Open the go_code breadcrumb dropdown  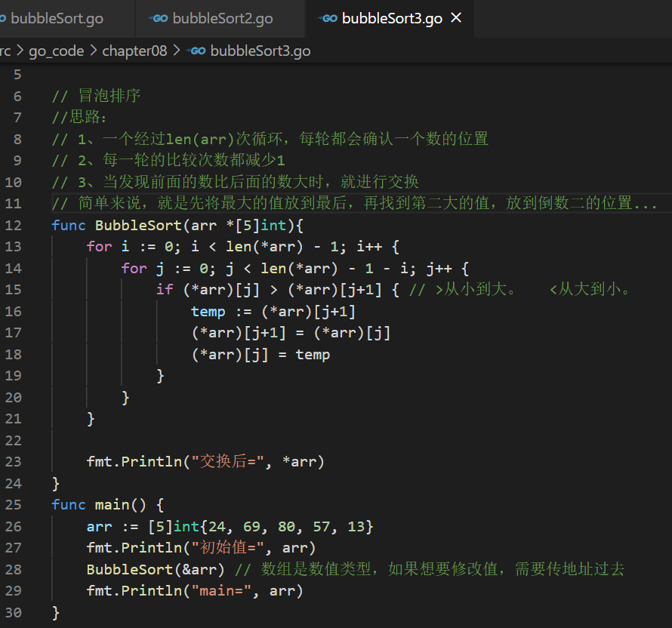tap(56, 51)
